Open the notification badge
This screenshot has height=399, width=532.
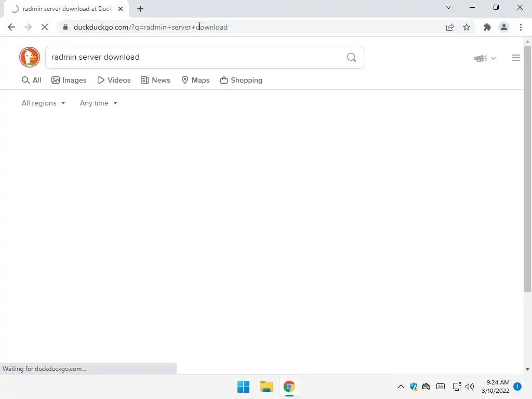point(517,387)
